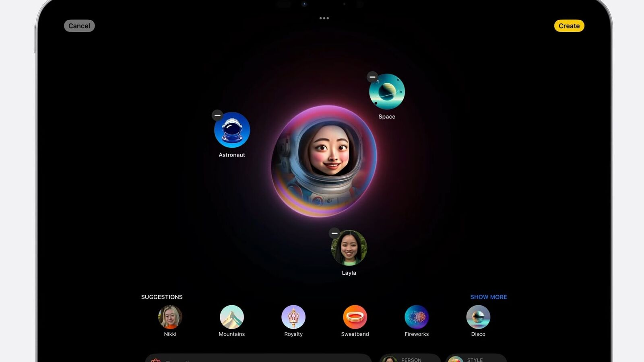The width and height of the screenshot is (644, 362).
Task: Tap the yellow Create button
Action: tap(569, 26)
